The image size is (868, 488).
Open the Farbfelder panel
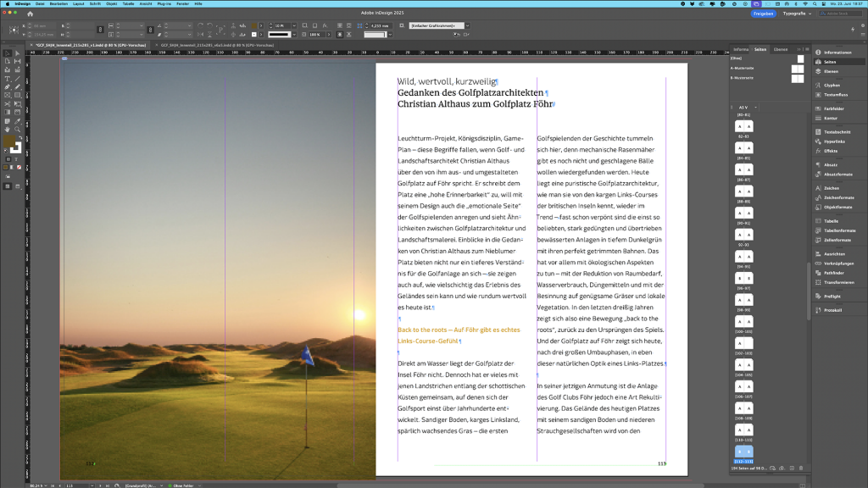pos(833,108)
